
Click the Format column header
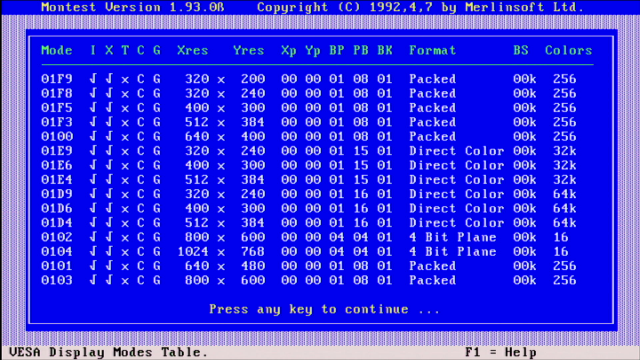pos(433,50)
